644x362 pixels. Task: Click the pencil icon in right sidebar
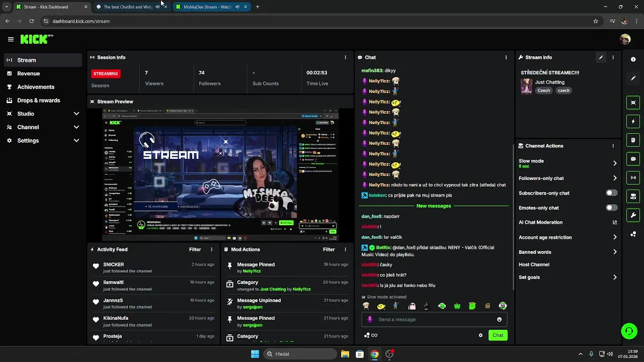(633, 78)
